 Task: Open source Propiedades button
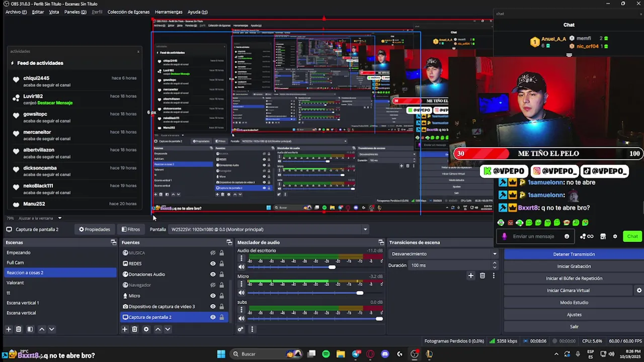point(95,229)
